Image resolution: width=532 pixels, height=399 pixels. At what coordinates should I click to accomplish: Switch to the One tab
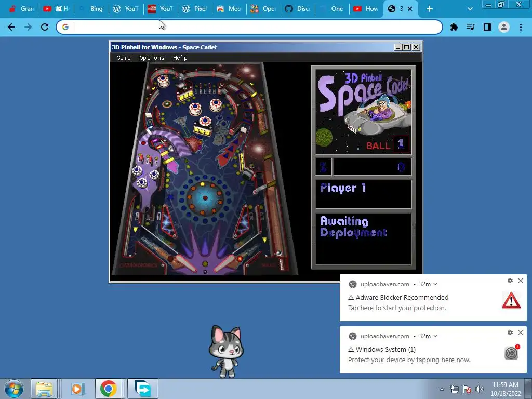pyautogui.click(x=332, y=9)
